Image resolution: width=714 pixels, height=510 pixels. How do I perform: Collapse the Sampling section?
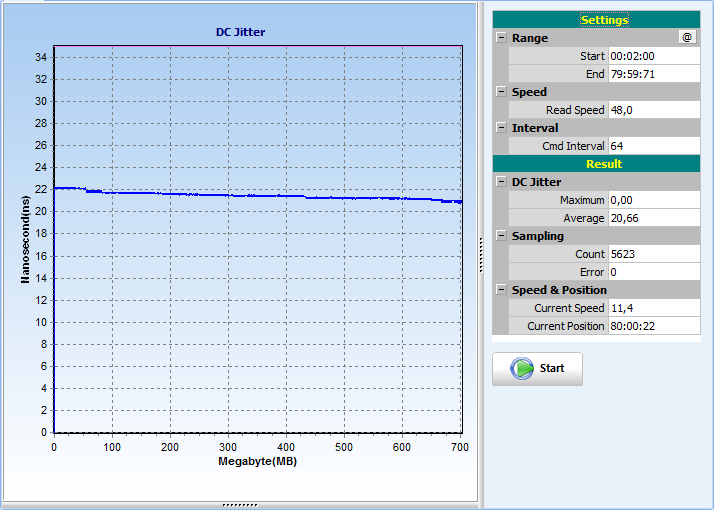click(501, 235)
